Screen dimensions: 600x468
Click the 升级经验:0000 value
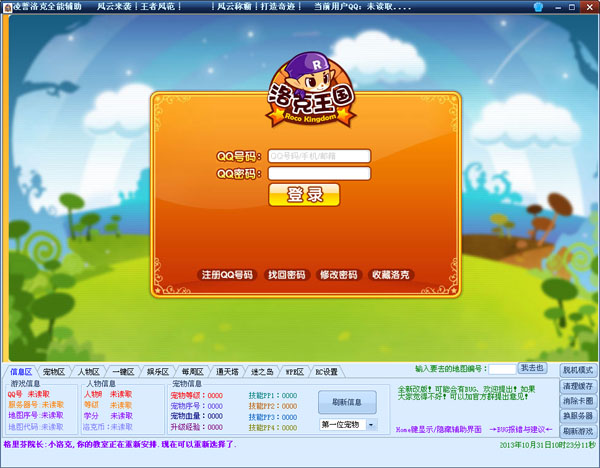[x=197, y=427]
